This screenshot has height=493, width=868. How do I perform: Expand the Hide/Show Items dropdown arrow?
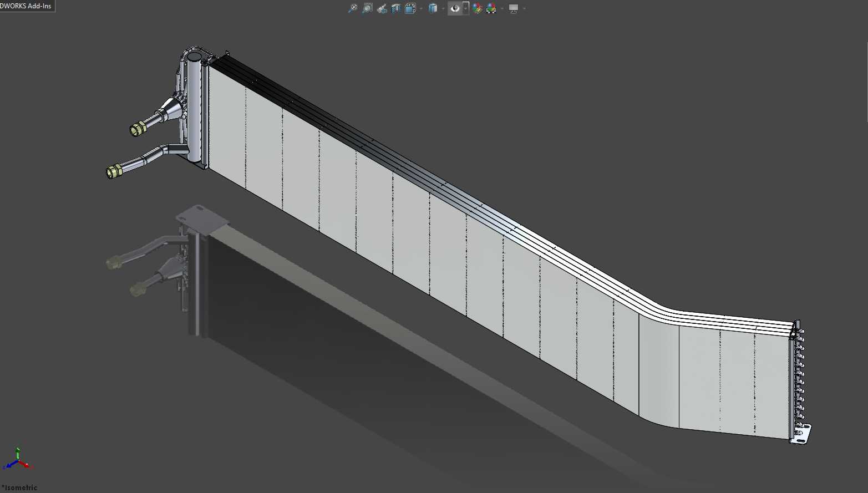[466, 8]
